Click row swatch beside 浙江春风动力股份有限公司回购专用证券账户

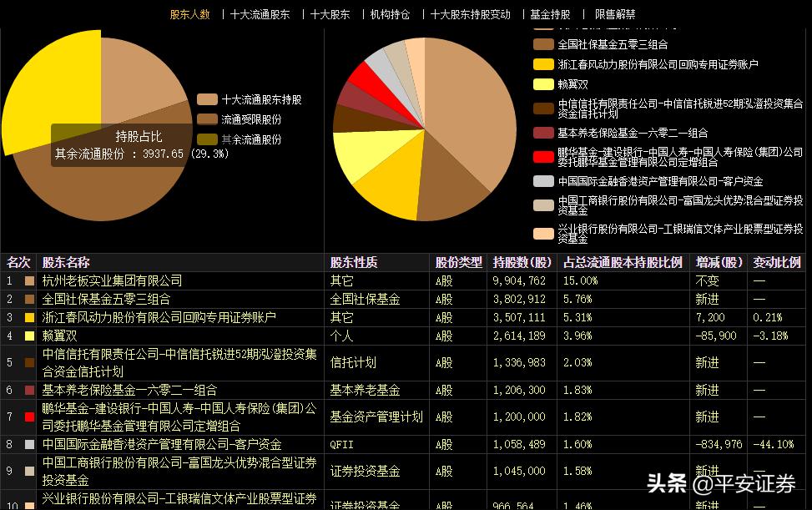pos(29,318)
